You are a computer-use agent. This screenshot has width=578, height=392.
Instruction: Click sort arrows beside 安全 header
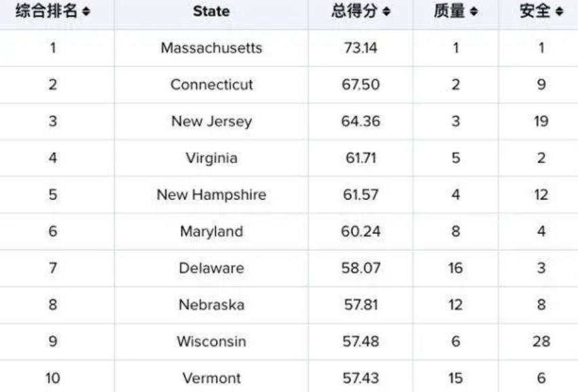pyautogui.click(x=559, y=12)
